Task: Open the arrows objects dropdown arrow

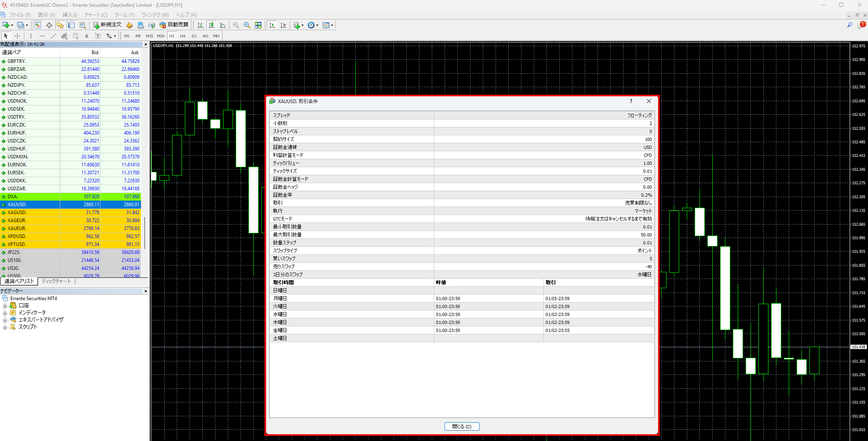Action: pyautogui.click(x=115, y=36)
